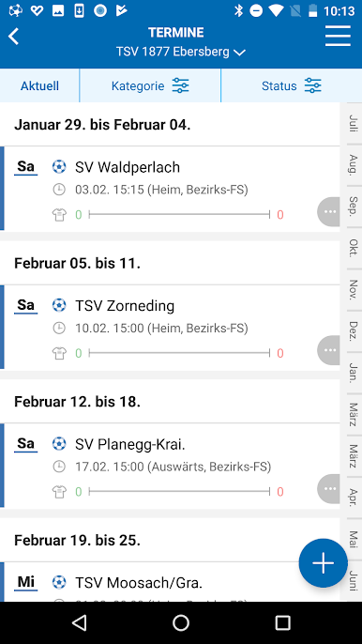
Task: Click the attendance bar for SV Planegg-Krai.
Action: click(x=179, y=492)
